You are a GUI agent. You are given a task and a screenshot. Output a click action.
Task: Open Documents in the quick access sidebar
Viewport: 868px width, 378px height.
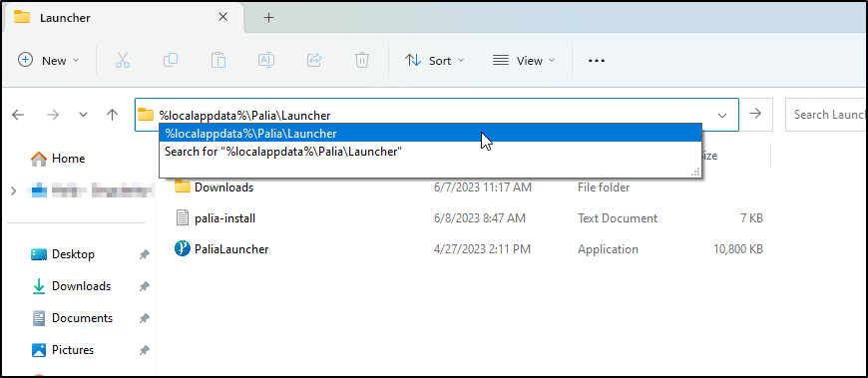pyautogui.click(x=72, y=318)
